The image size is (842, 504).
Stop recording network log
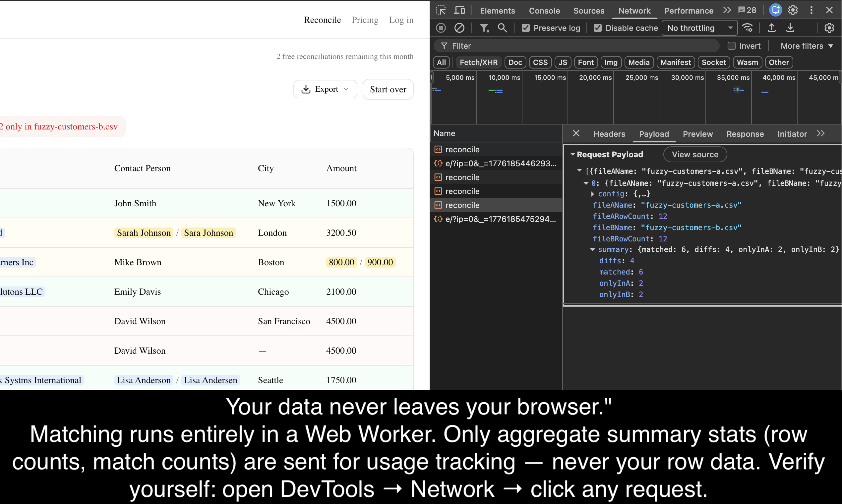(x=441, y=28)
